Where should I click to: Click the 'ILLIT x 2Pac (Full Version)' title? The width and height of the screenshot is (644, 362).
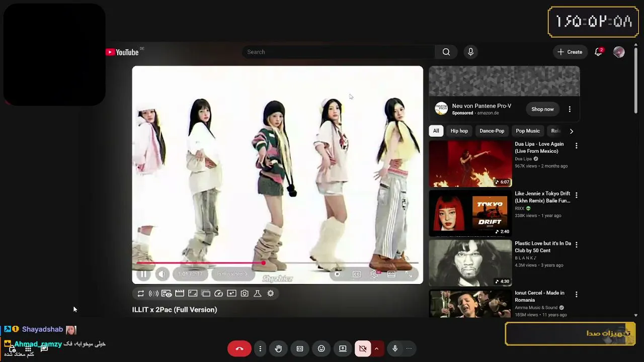click(175, 310)
